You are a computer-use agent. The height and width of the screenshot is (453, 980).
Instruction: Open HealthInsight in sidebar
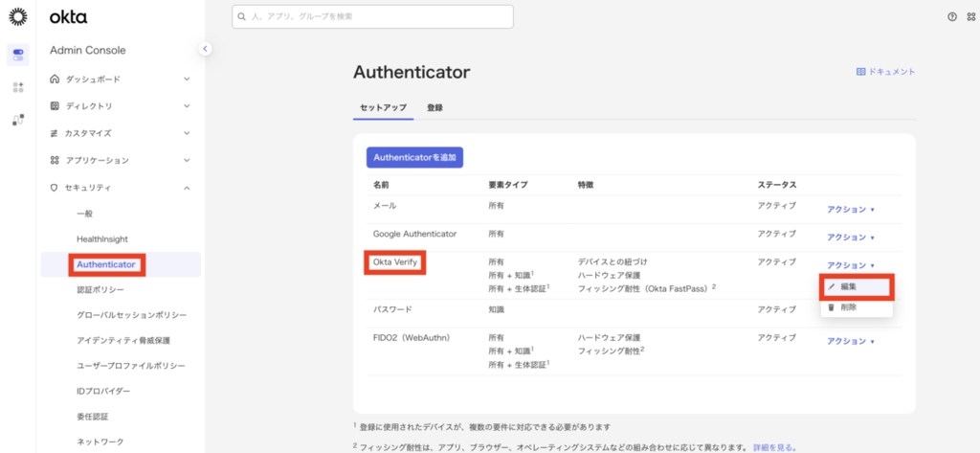[102, 239]
